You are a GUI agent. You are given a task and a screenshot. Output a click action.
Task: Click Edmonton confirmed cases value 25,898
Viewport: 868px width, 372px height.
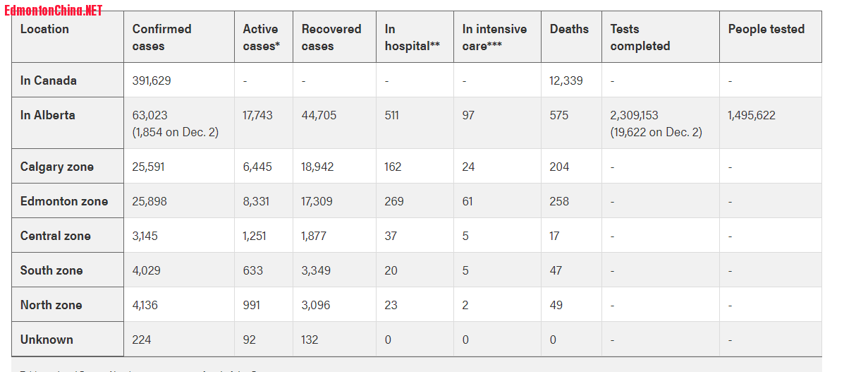[150, 201]
